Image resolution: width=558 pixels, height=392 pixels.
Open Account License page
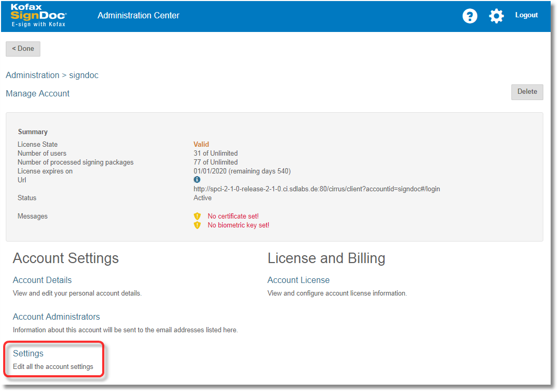(x=298, y=280)
